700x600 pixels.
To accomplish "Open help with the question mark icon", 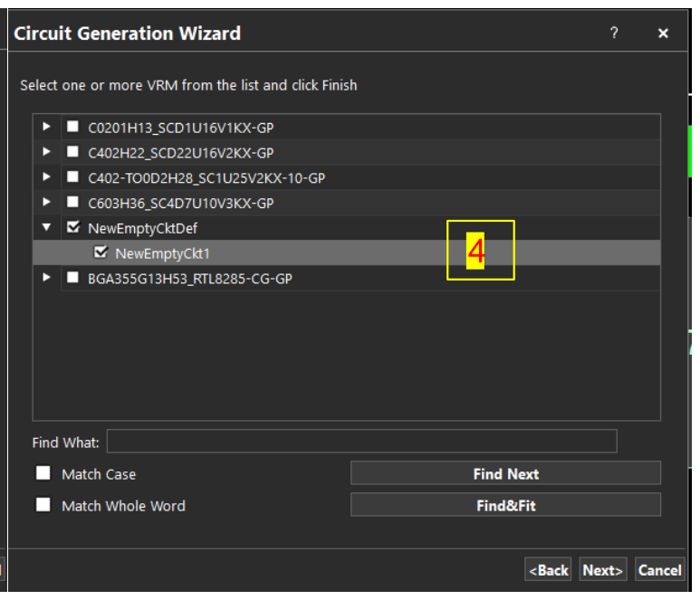I will 614,33.
